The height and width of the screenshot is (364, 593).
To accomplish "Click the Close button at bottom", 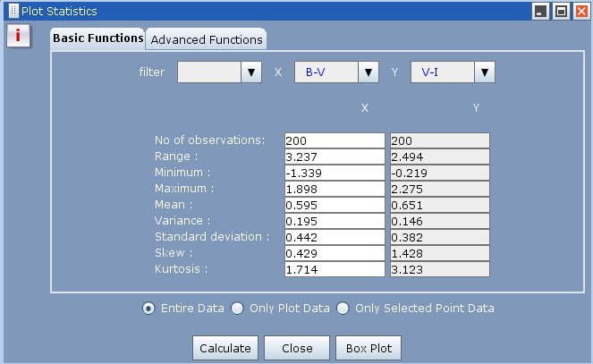I will pos(296,348).
